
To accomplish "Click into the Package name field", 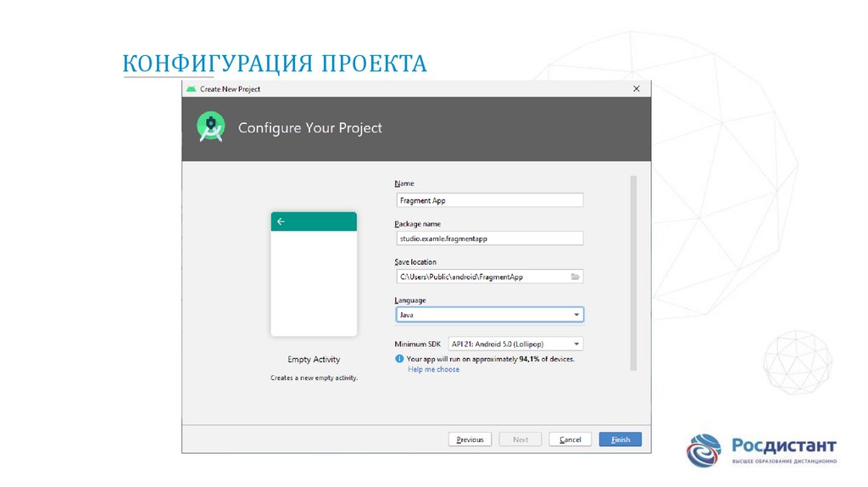I will [x=489, y=238].
